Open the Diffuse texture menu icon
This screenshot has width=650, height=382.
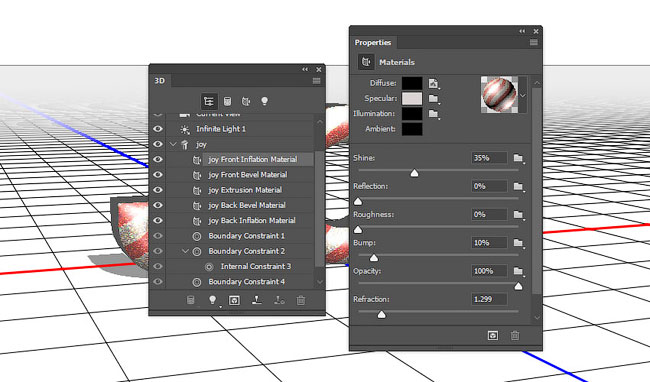pos(434,83)
